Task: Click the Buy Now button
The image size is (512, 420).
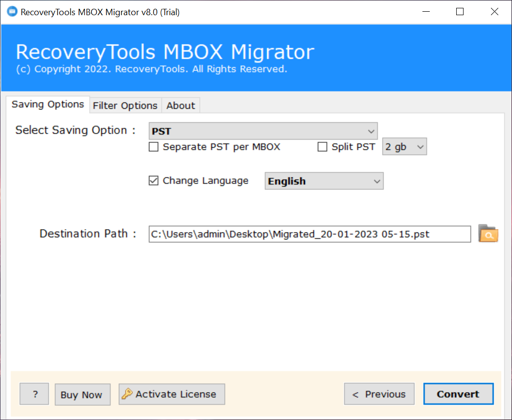Action: coord(83,395)
